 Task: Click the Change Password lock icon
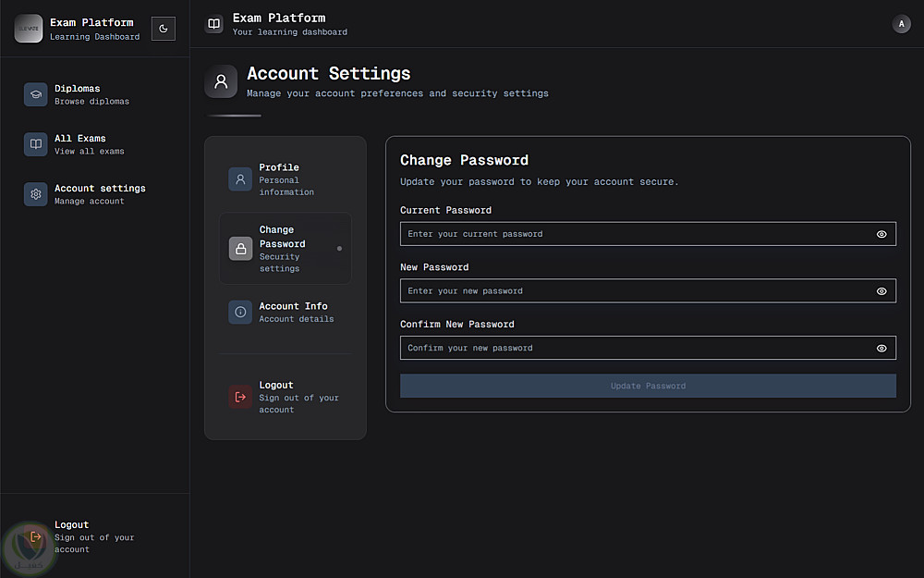tap(240, 248)
